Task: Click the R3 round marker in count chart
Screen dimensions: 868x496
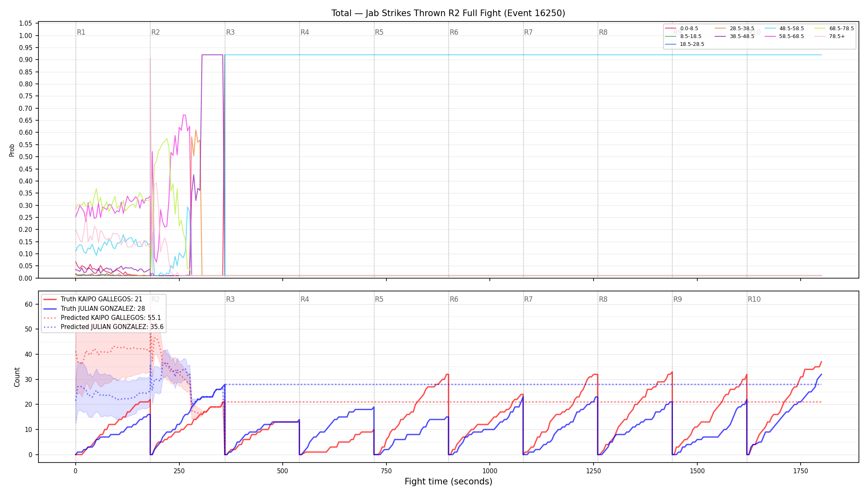Action: (x=230, y=299)
